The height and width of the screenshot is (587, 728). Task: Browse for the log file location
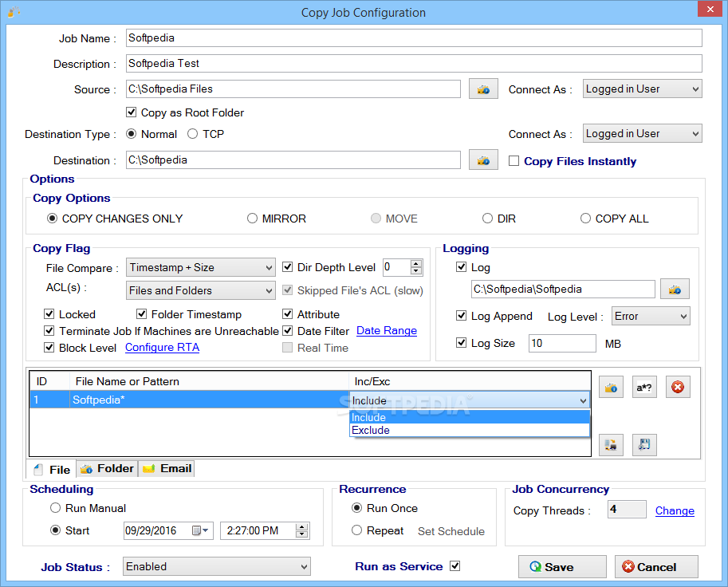[675, 289]
